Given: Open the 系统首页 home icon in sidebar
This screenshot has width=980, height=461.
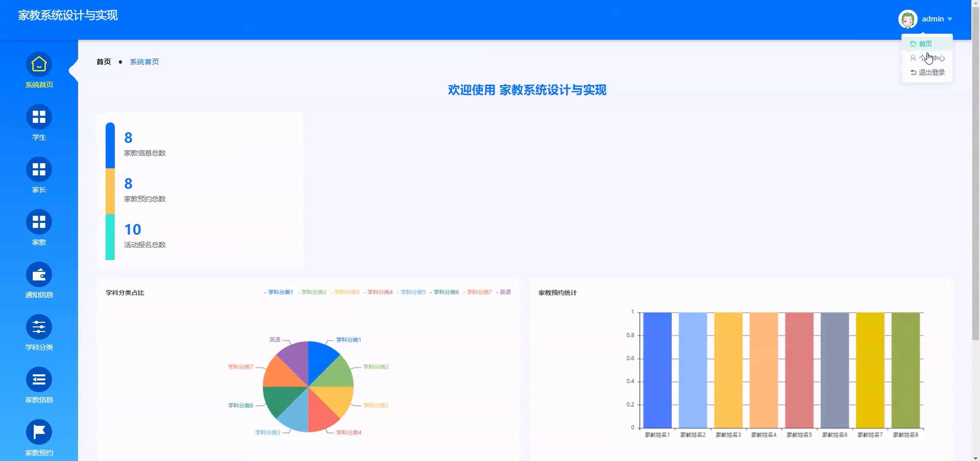Looking at the screenshot, I should click(x=39, y=64).
